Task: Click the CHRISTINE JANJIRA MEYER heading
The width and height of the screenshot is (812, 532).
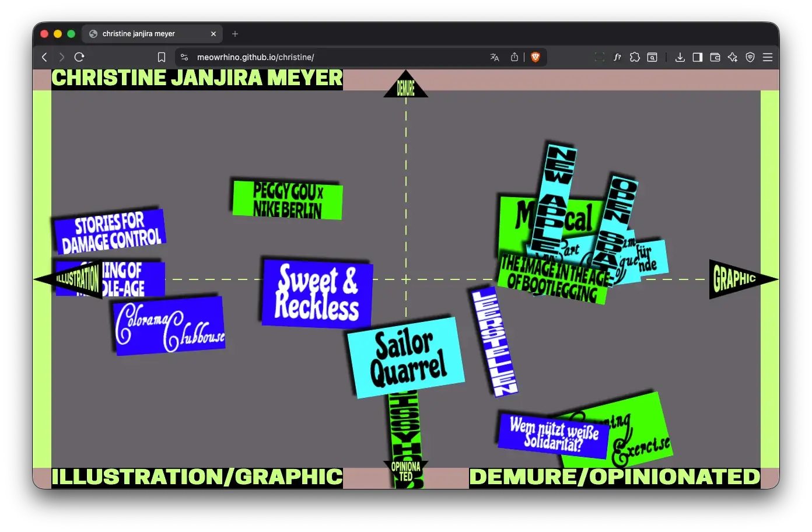Action: pos(197,78)
